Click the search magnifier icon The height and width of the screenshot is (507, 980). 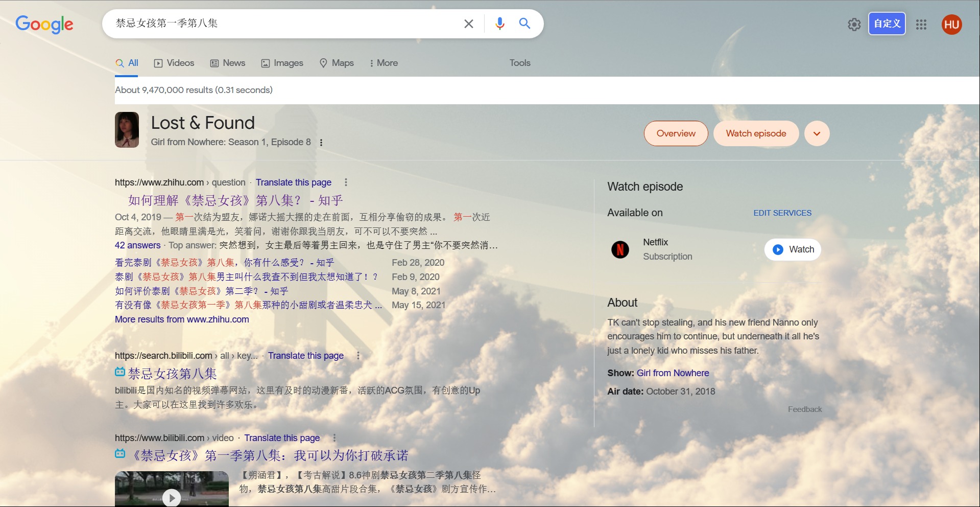[x=524, y=24]
